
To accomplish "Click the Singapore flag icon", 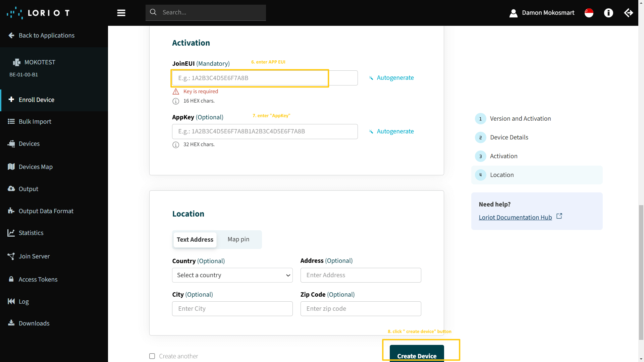I will point(589,13).
